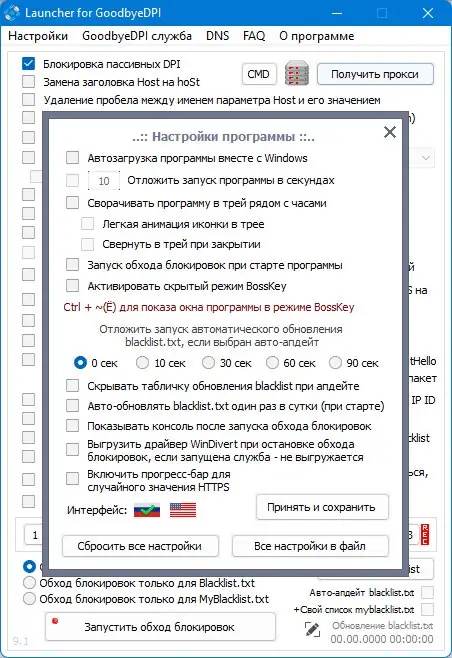
Task: Click the Launcher app icon in title bar
Action: click(12, 13)
